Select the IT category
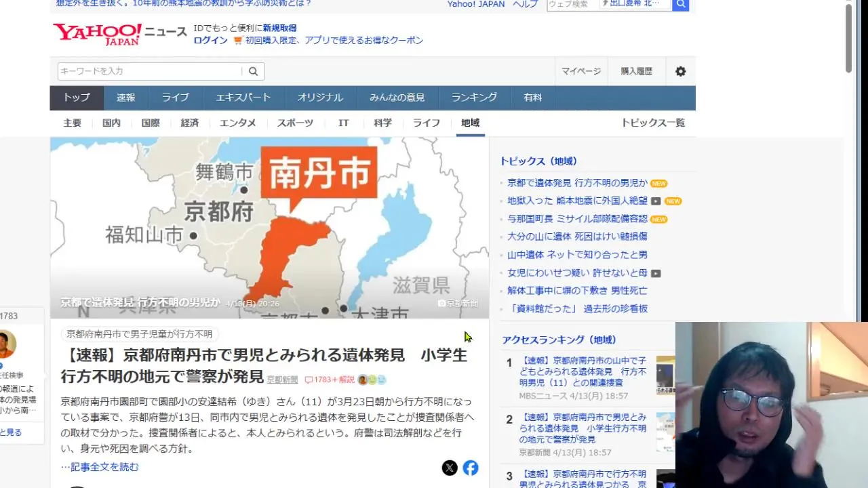The image size is (868, 488). coord(344,123)
